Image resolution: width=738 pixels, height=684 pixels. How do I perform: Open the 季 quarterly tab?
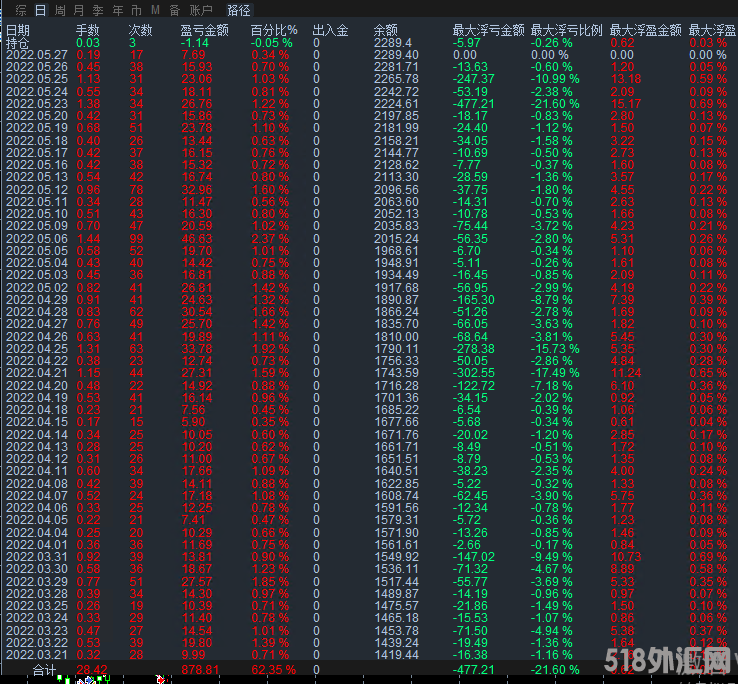99,10
